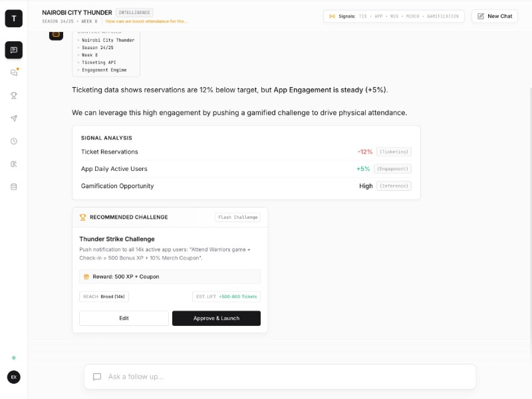532x399 pixels.
Task: Edit the Thunder Strike Challenge
Action: click(x=124, y=318)
